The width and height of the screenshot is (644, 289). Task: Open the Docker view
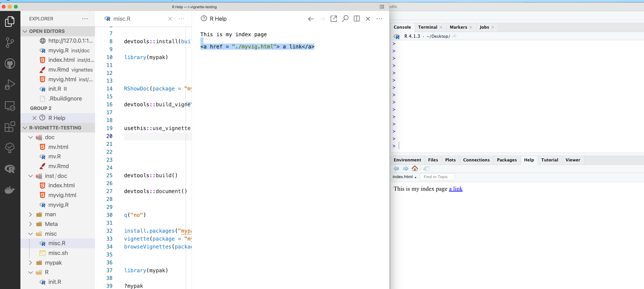(x=10, y=190)
